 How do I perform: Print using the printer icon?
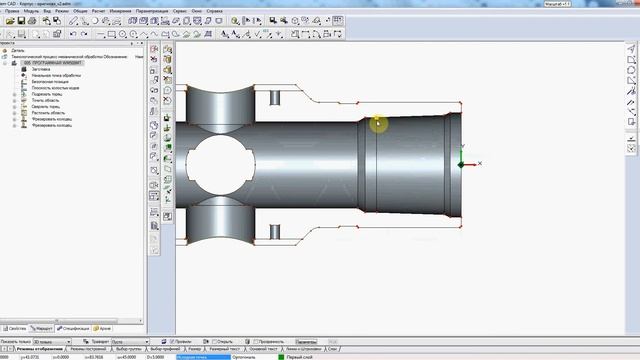point(32,21)
